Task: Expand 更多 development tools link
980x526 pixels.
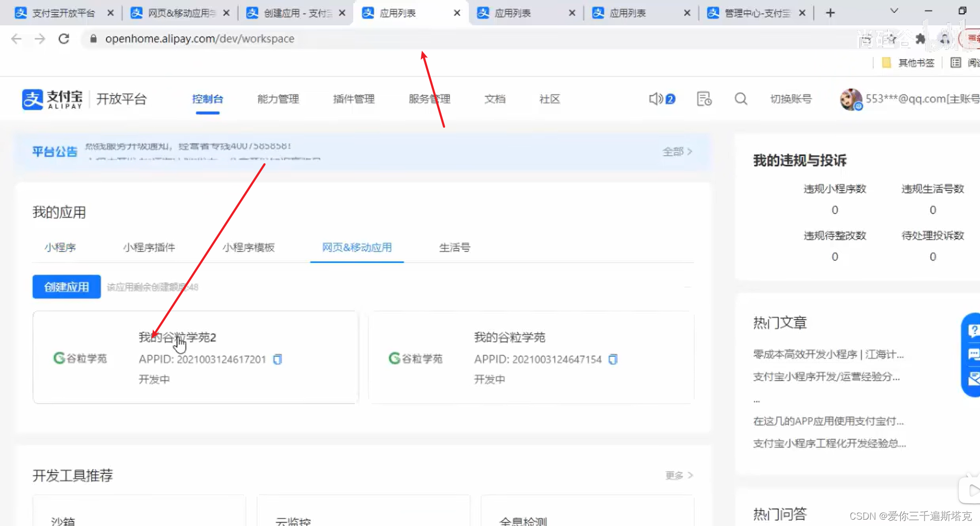Action: tap(679, 475)
